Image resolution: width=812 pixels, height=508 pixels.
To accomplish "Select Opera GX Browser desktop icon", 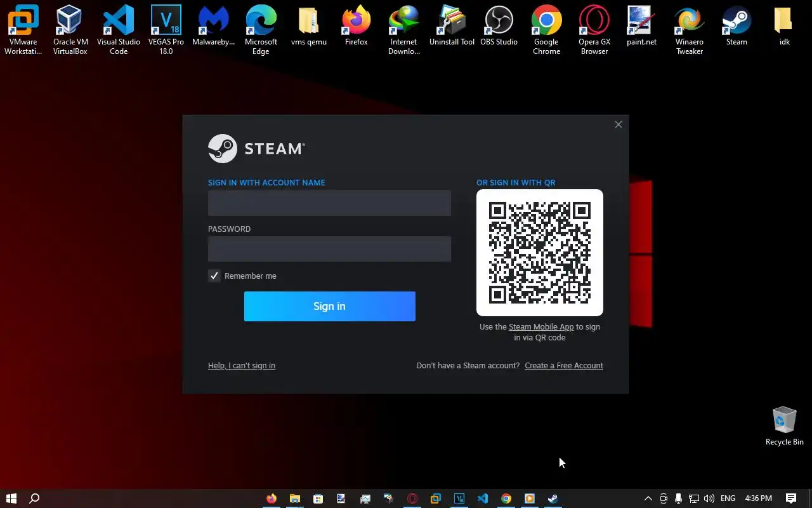I will click(594, 30).
